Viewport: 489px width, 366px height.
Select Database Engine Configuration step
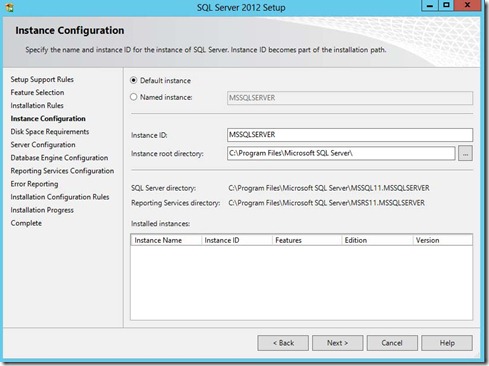pos(59,158)
